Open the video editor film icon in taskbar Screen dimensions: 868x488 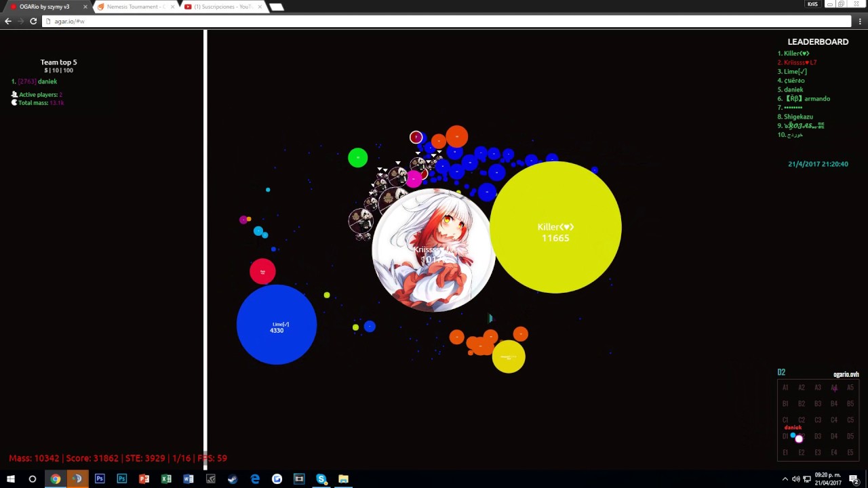click(299, 479)
